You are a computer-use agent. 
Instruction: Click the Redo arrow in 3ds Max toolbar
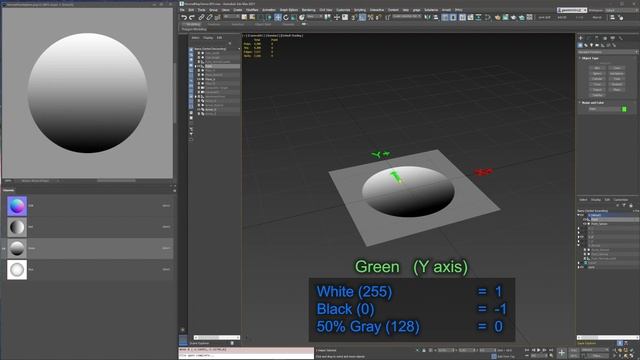click(192, 17)
